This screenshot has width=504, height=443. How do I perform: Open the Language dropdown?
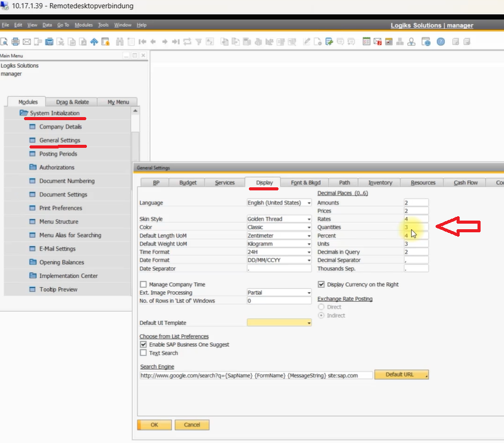tap(309, 203)
